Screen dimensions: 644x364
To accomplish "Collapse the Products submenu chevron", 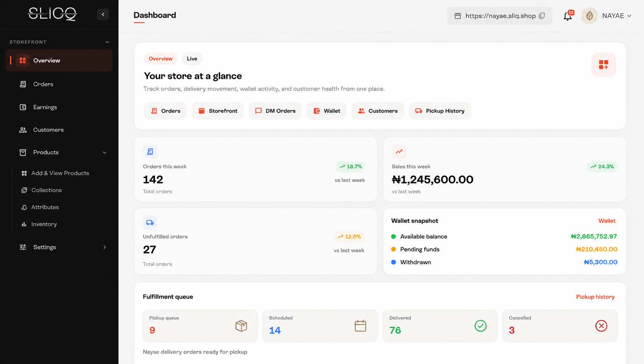I will pos(105,152).
